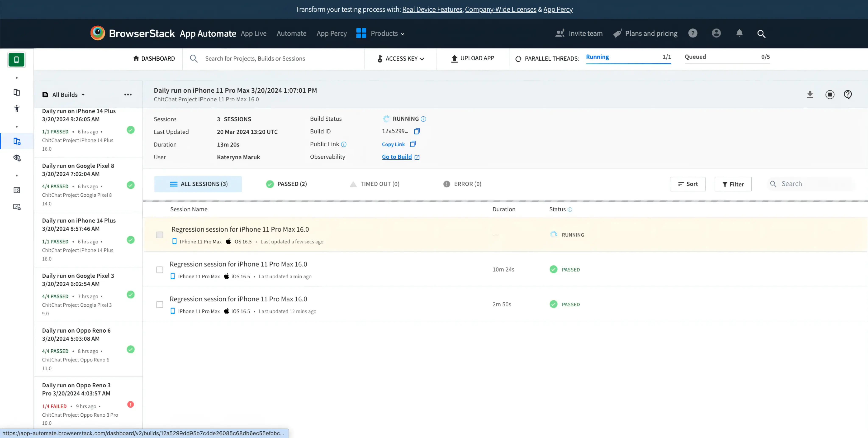Switch to the PASSED (2) tab
The image size is (868, 438).
[286, 184]
